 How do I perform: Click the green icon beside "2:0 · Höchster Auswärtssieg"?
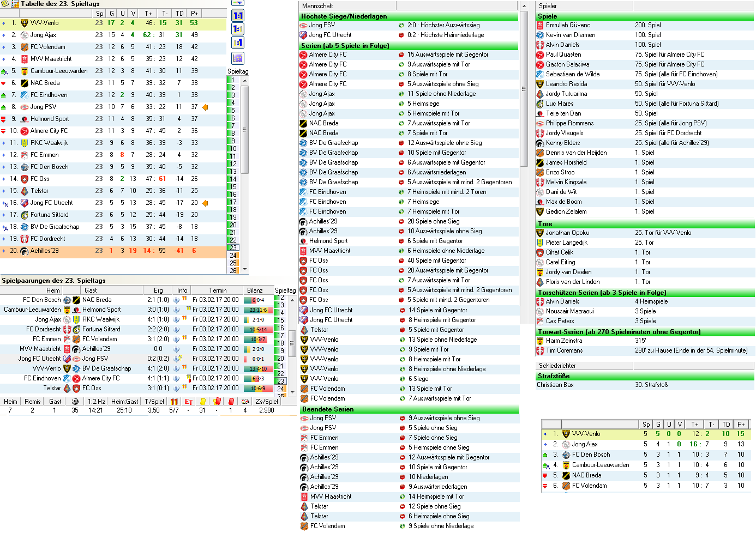click(401, 25)
